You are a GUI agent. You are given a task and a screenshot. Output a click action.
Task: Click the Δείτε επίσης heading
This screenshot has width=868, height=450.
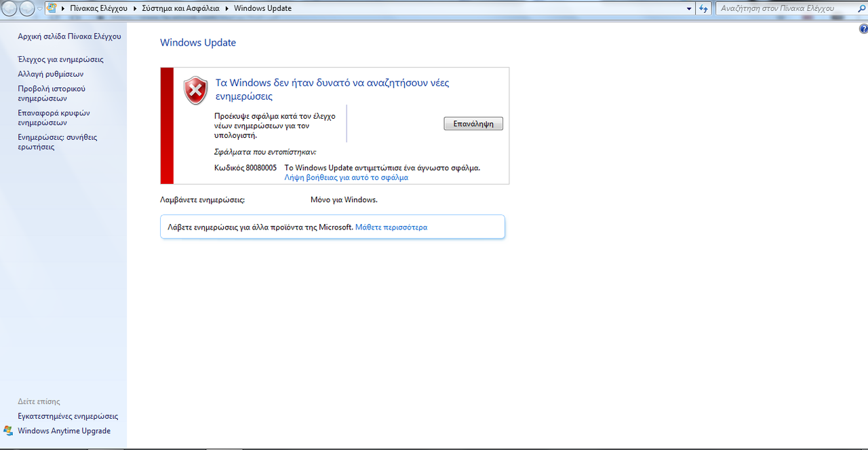pos(39,402)
